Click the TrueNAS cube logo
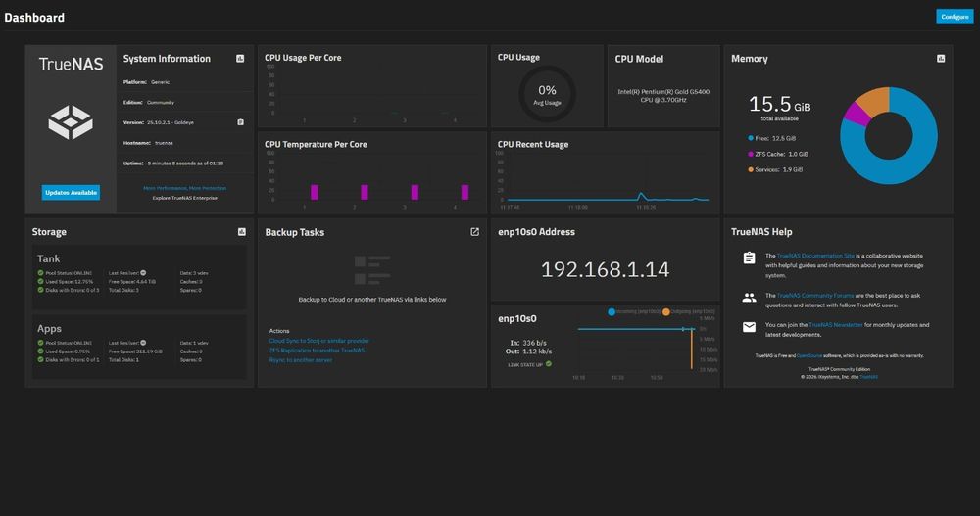This screenshot has height=516, width=980. tap(71, 121)
